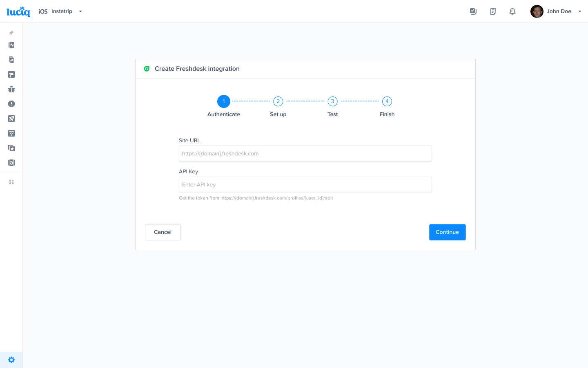Click the John Doe username text
Screen dimensions: 588x368
[559, 11]
